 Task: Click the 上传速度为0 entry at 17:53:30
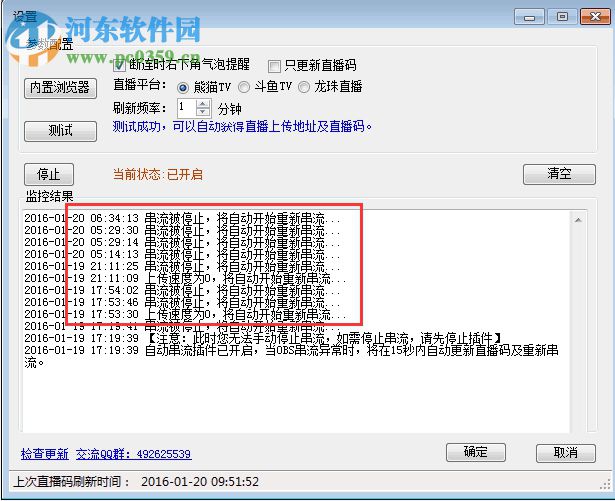[185, 315]
